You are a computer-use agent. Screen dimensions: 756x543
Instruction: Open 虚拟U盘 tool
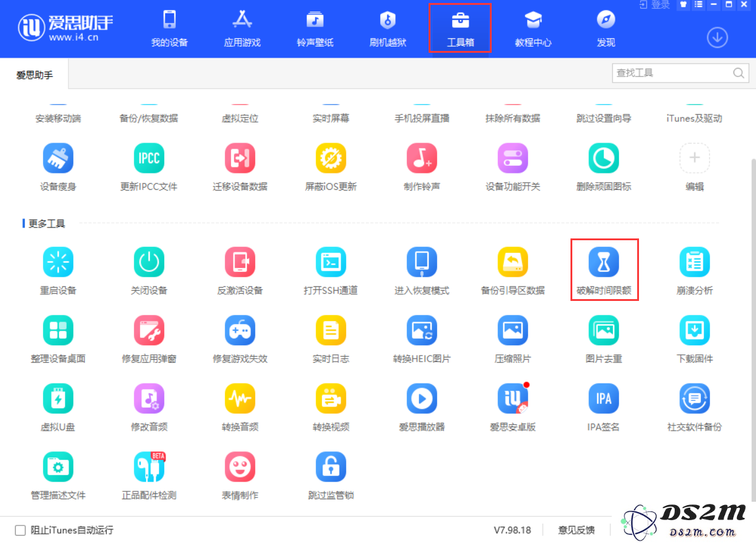tap(58, 399)
